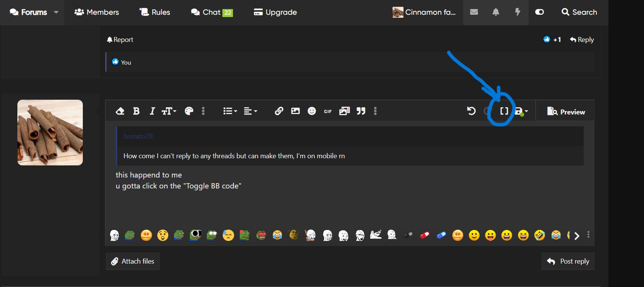Insert the tongue-out yellow emoji
The image size is (644, 287).
(x=490, y=235)
